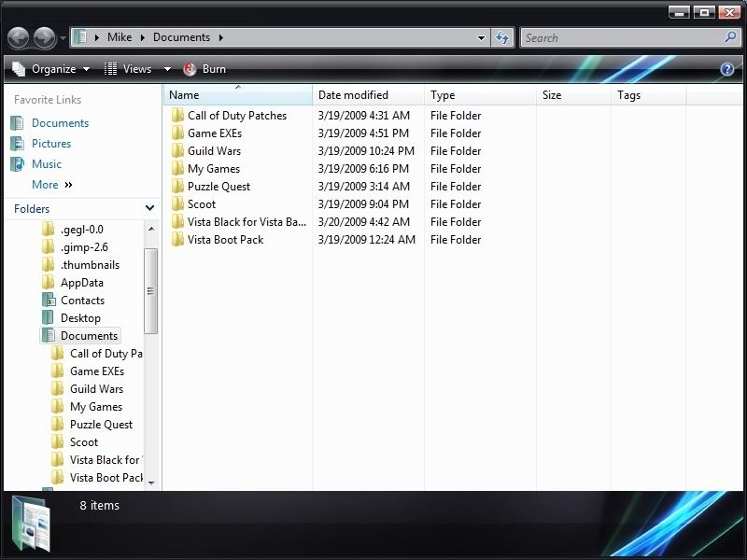Click the address bar location icon

click(x=80, y=37)
